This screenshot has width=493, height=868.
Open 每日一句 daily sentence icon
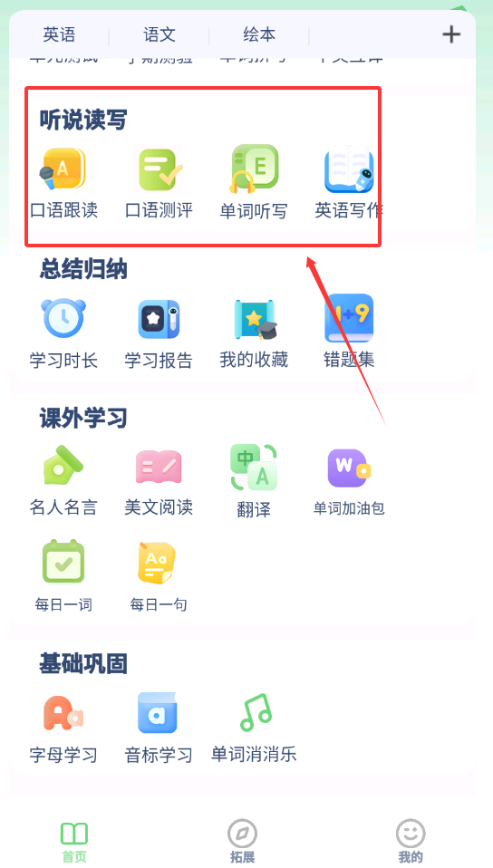(x=157, y=563)
